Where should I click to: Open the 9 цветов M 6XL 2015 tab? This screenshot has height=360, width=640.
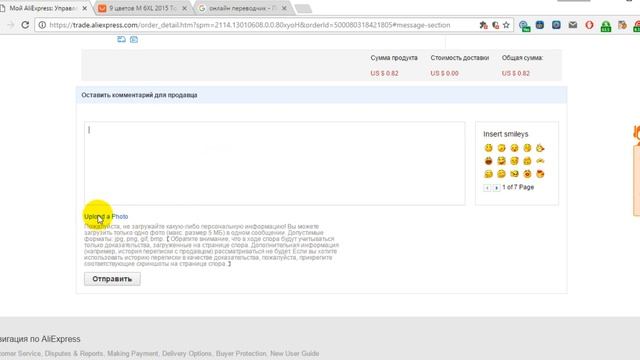143,8
